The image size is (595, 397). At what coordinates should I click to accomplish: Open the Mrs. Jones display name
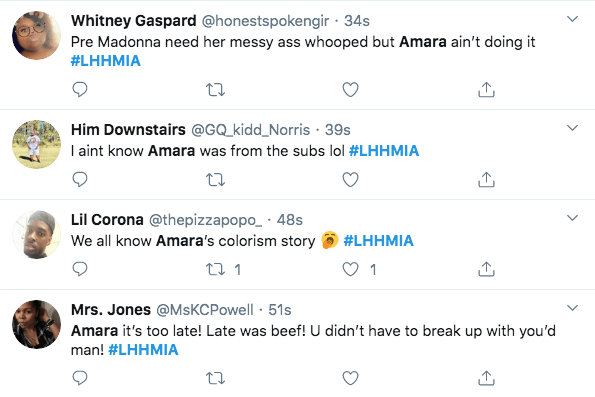pos(111,310)
